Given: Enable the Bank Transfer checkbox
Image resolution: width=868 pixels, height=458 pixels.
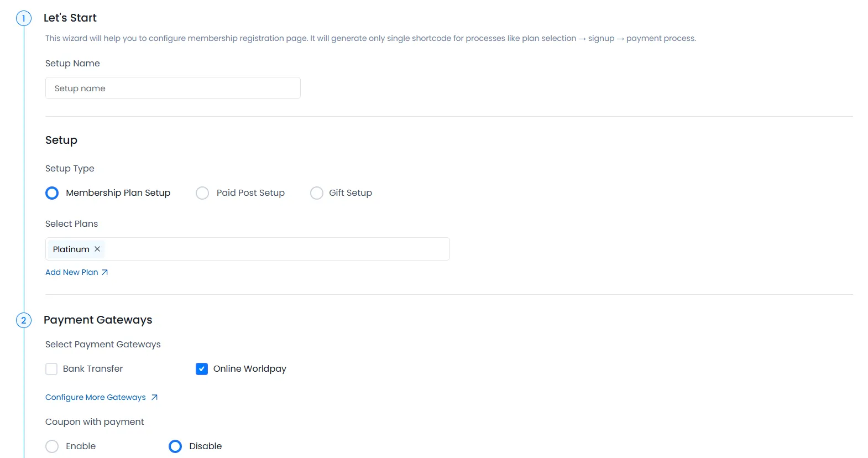Looking at the screenshot, I should pyautogui.click(x=51, y=369).
